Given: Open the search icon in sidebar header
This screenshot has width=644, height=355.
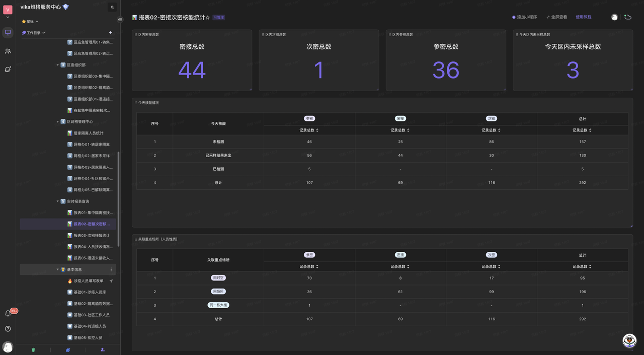Looking at the screenshot, I should click(112, 7).
